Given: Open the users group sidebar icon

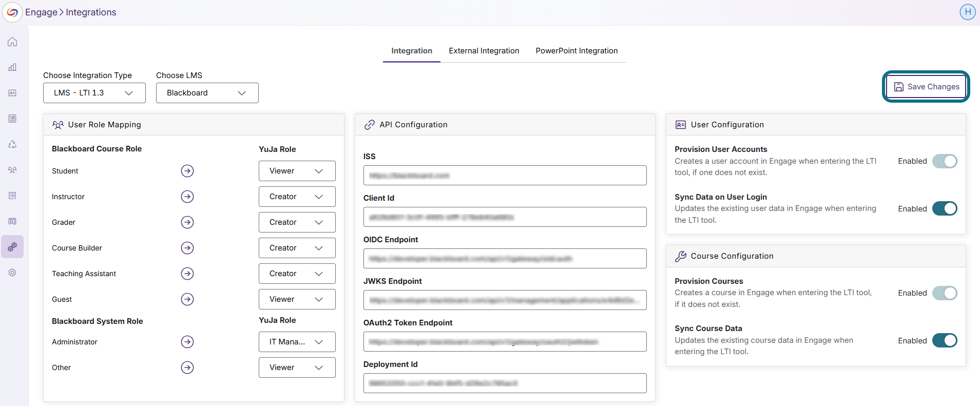Looking at the screenshot, I should tap(12, 170).
